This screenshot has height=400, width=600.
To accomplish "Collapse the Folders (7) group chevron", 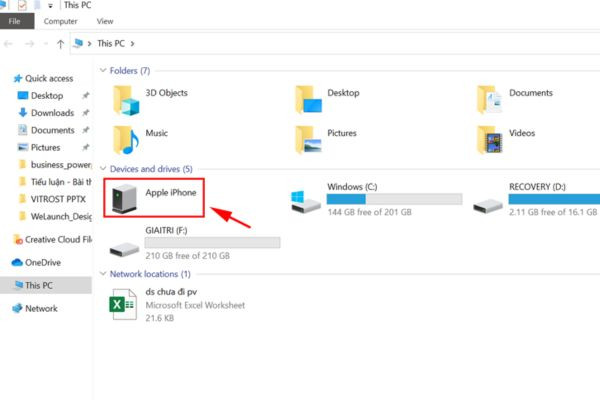I will 103,70.
